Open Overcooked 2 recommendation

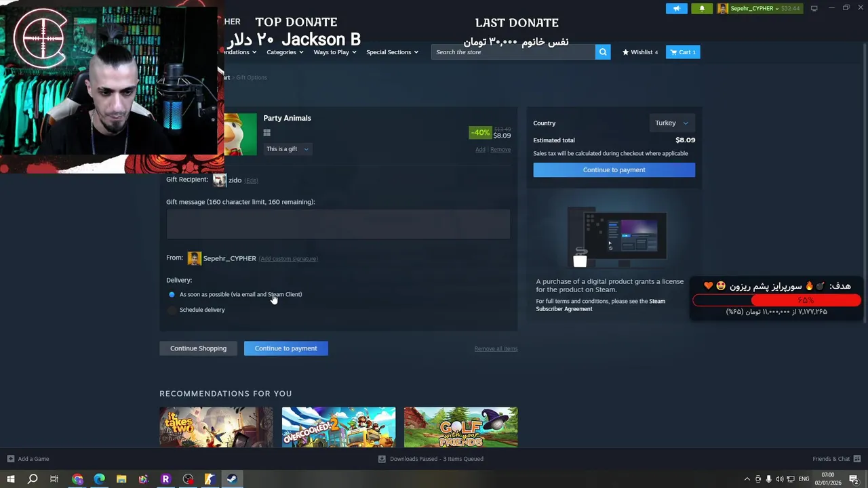338,427
